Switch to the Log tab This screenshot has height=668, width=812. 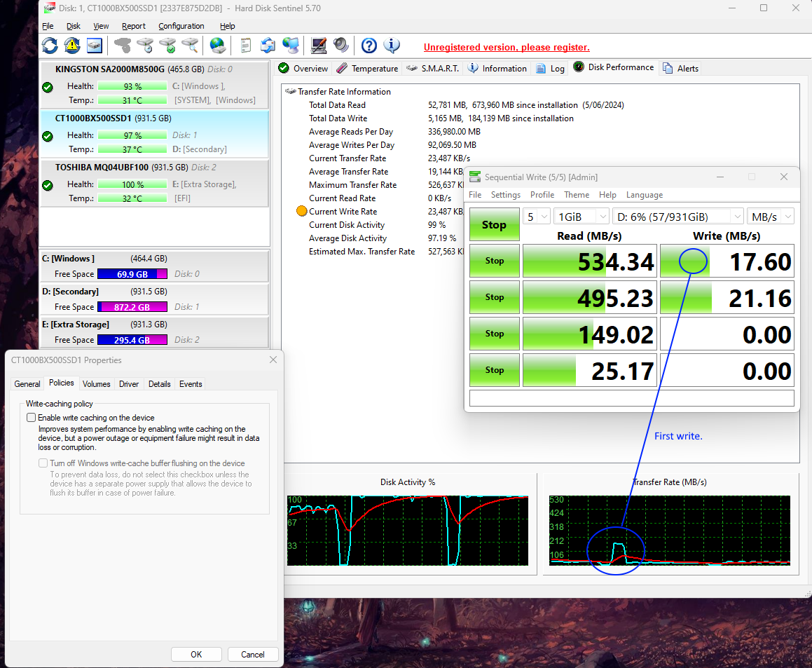point(551,69)
